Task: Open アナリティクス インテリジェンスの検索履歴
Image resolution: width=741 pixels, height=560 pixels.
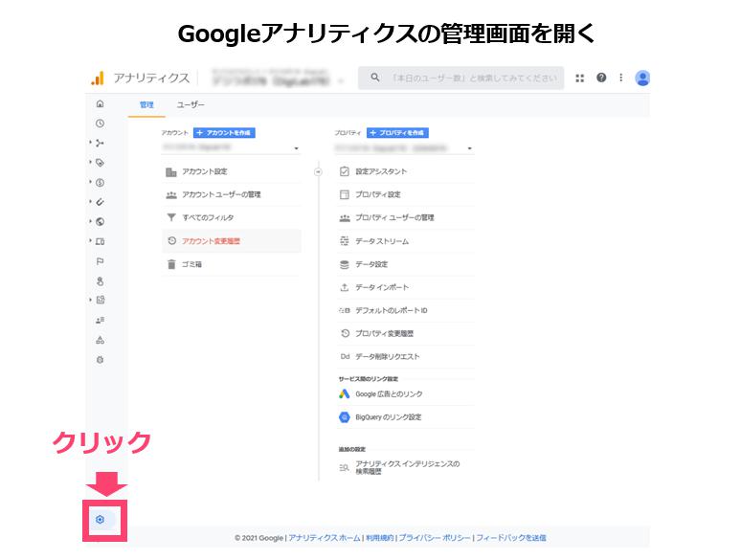Action: coord(406,467)
